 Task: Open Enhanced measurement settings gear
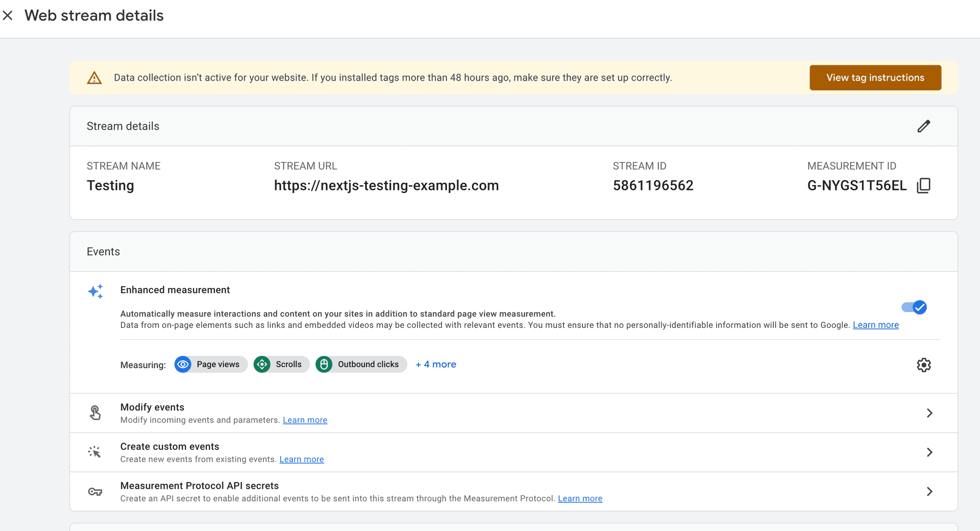tap(923, 365)
